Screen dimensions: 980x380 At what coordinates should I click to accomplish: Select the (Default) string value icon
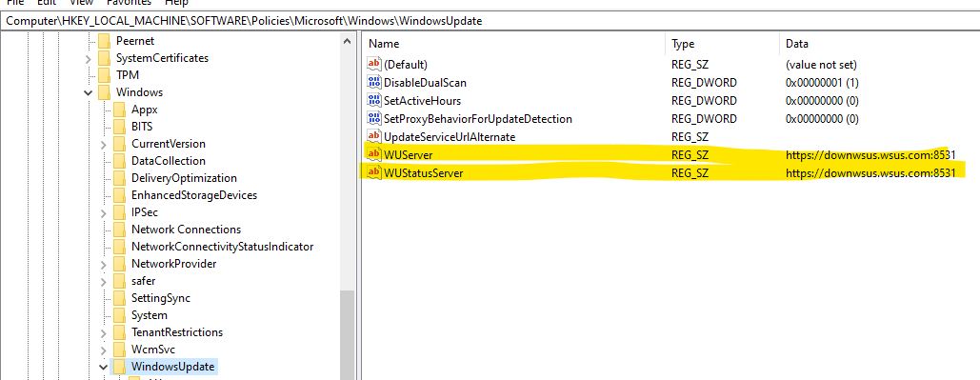[373, 64]
